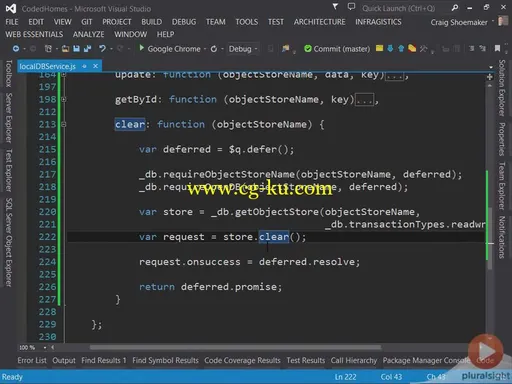Open the notifications flag filter icon
Image resolution: width=512 pixels, height=384 pixels.
[x=335, y=6]
